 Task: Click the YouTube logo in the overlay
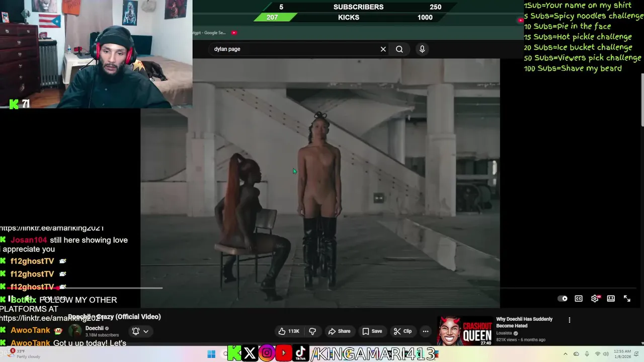coord(284,353)
